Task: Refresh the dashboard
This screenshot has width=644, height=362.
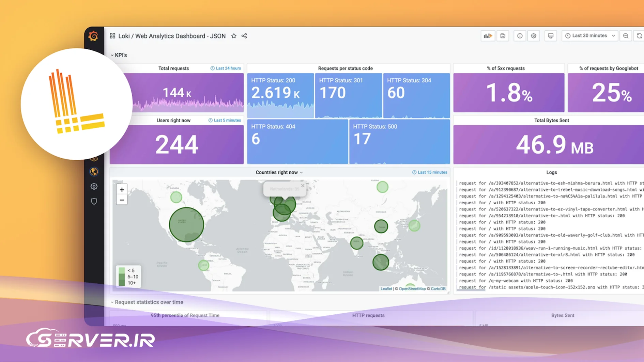Action: point(639,36)
